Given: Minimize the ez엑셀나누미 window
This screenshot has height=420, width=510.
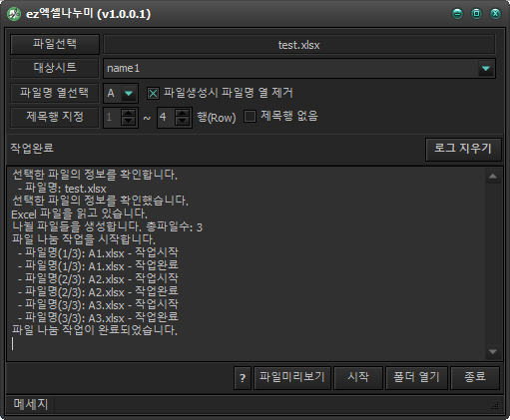Looking at the screenshot, I should tap(458, 14).
